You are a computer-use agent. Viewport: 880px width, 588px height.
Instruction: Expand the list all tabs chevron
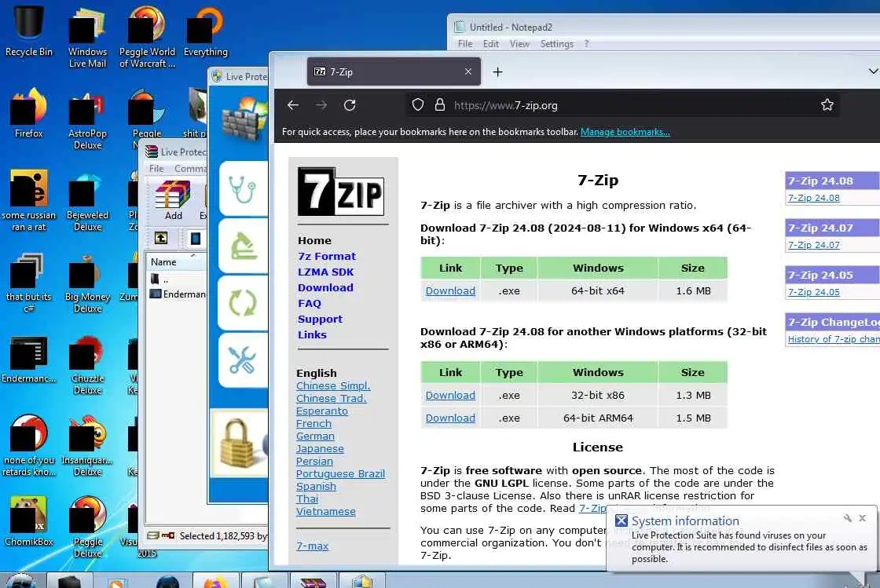click(873, 71)
